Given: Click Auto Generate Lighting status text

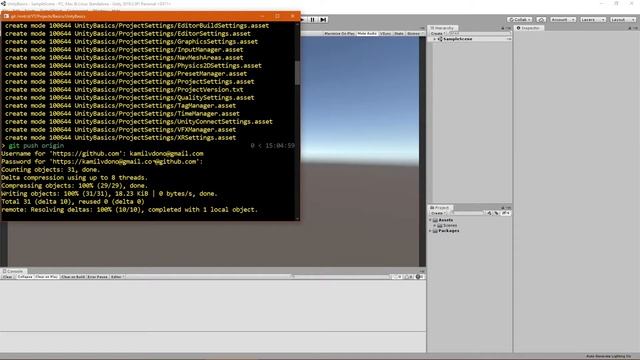Looking at the screenshot, I should (x=609, y=356).
